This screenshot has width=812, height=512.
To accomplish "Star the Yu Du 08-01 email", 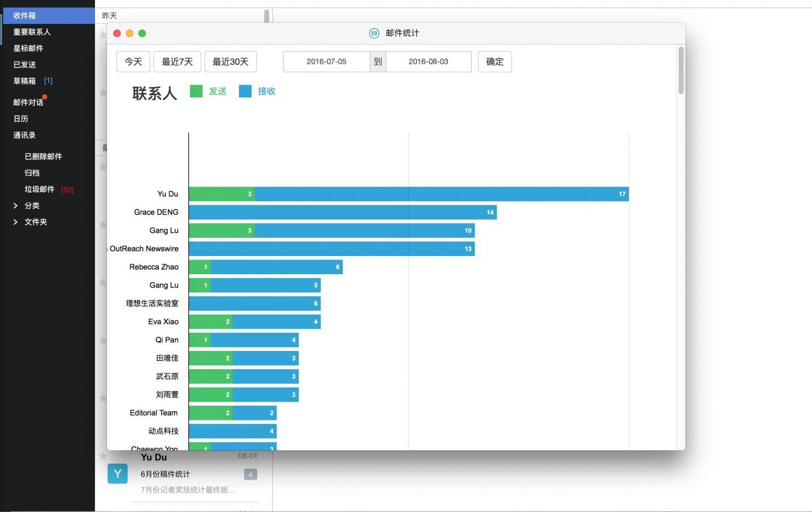I will click(x=102, y=456).
